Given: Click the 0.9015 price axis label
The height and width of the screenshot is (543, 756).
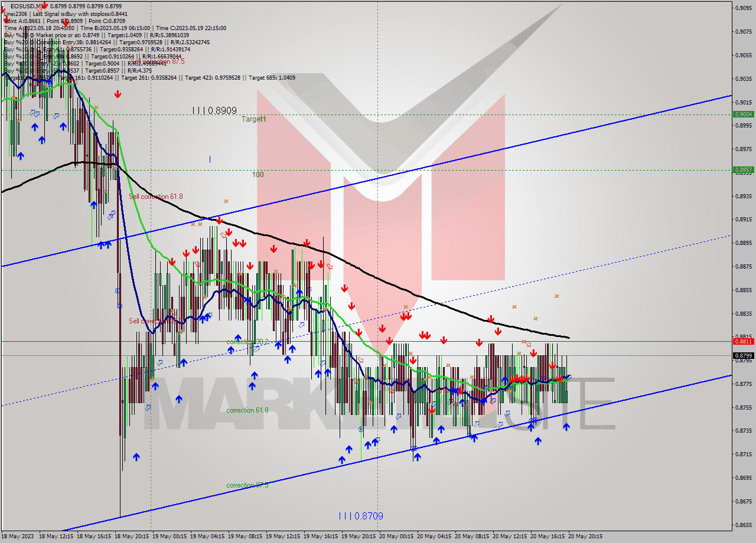Looking at the screenshot, I should tap(742, 102).
